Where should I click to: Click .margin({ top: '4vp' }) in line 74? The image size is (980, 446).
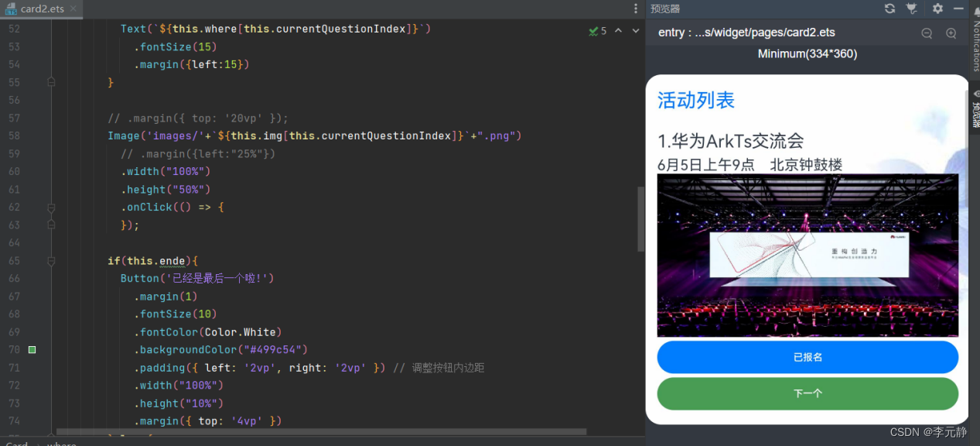click(x=208, y=421)
